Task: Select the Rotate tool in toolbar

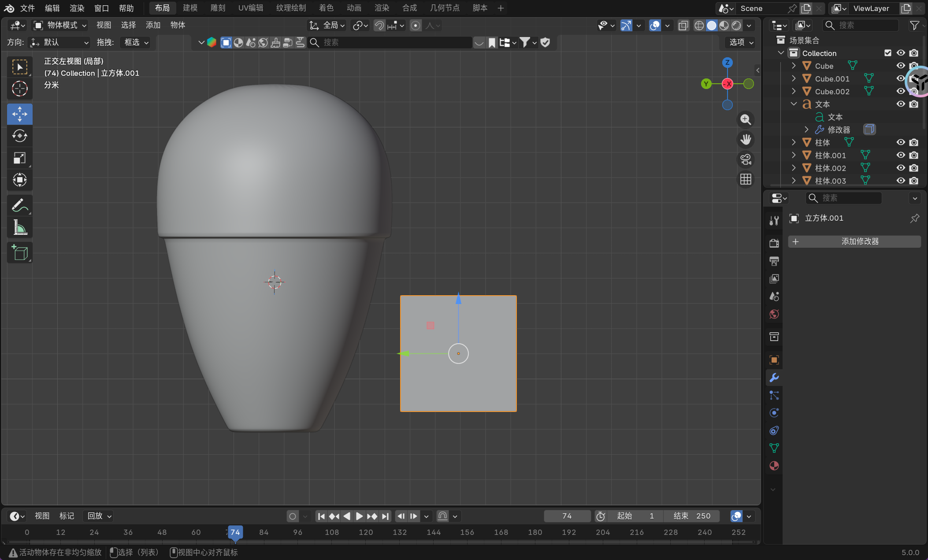Action: click(x=19, y=136)
